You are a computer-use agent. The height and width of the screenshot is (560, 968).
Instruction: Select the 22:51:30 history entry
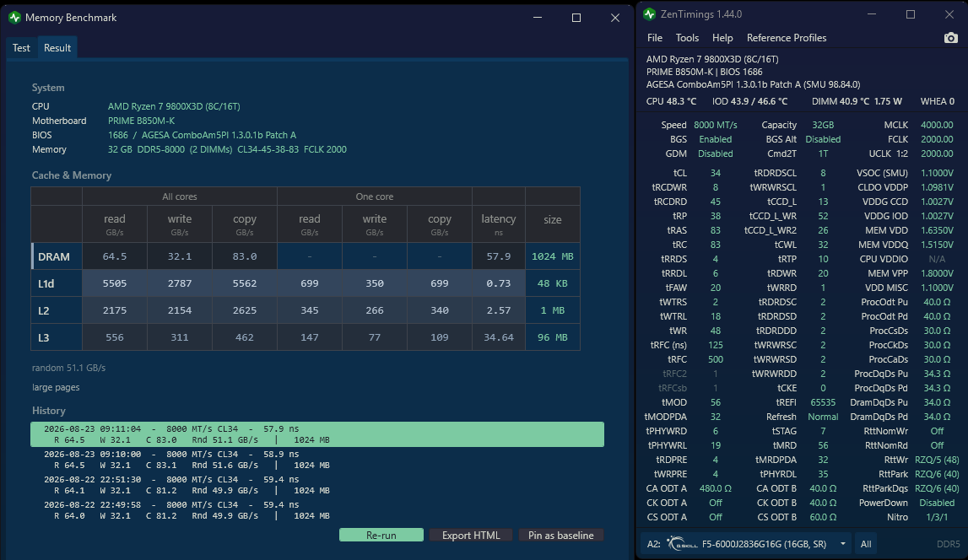pos(317,485)
